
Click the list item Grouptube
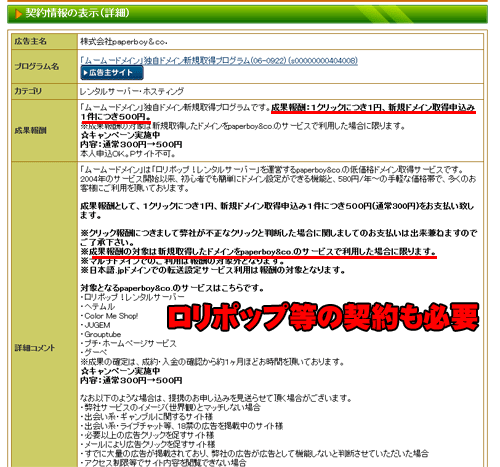click(101, 334)
